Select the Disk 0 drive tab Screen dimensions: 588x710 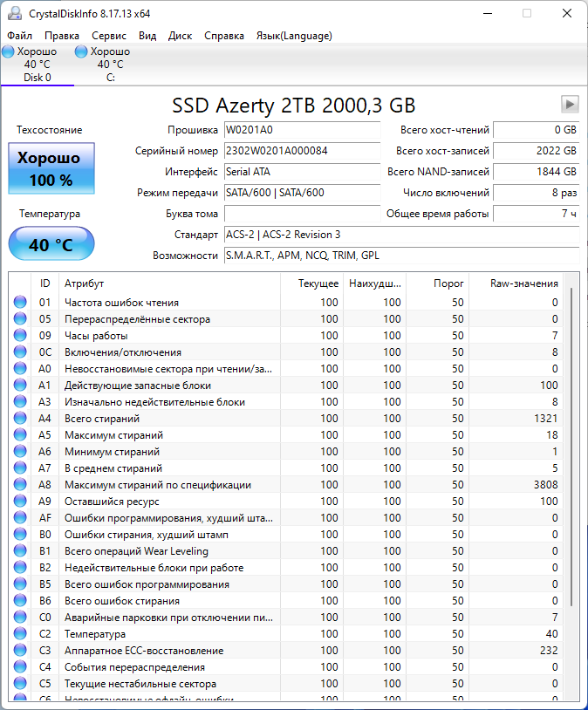[38, 65]
